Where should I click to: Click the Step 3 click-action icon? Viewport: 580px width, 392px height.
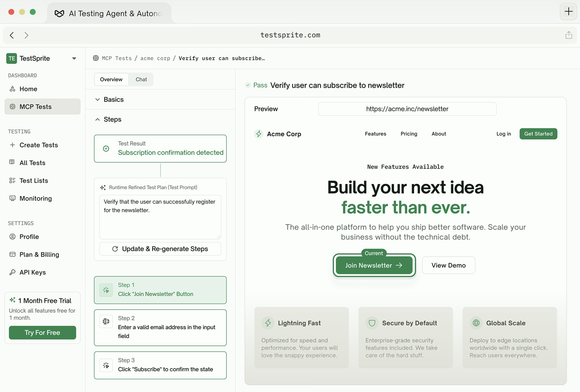click(106, 365)
